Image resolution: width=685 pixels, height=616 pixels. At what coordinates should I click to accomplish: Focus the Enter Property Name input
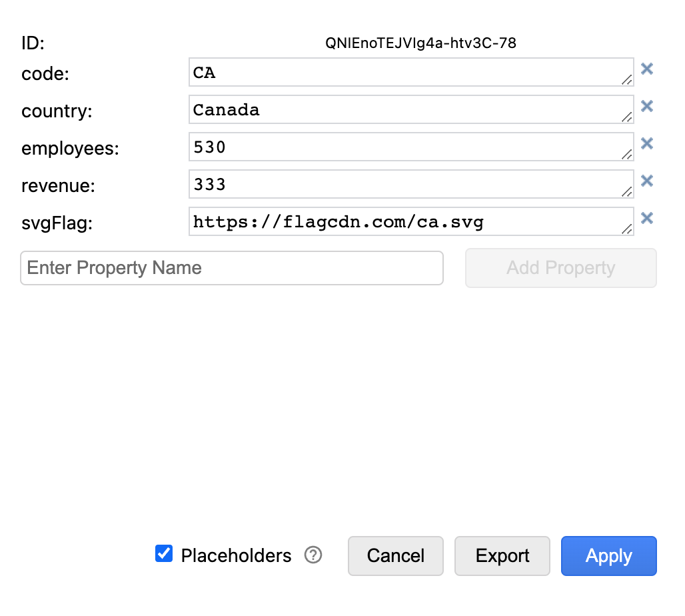point(231,268)
